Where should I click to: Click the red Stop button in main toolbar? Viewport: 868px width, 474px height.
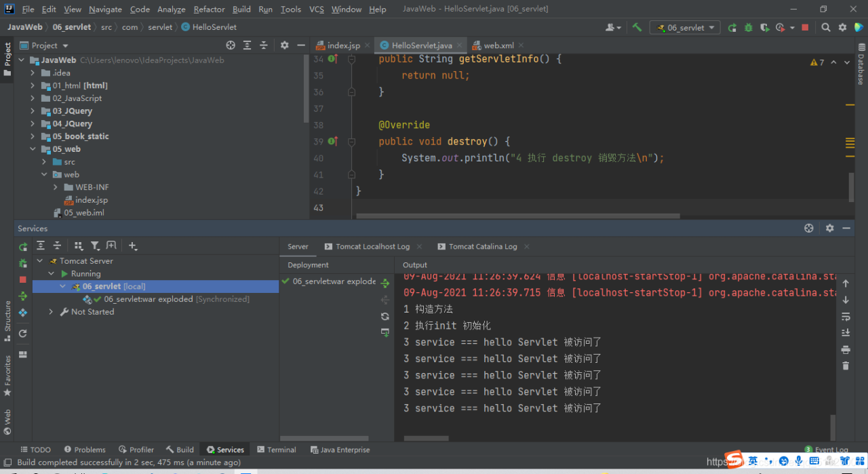805,28
